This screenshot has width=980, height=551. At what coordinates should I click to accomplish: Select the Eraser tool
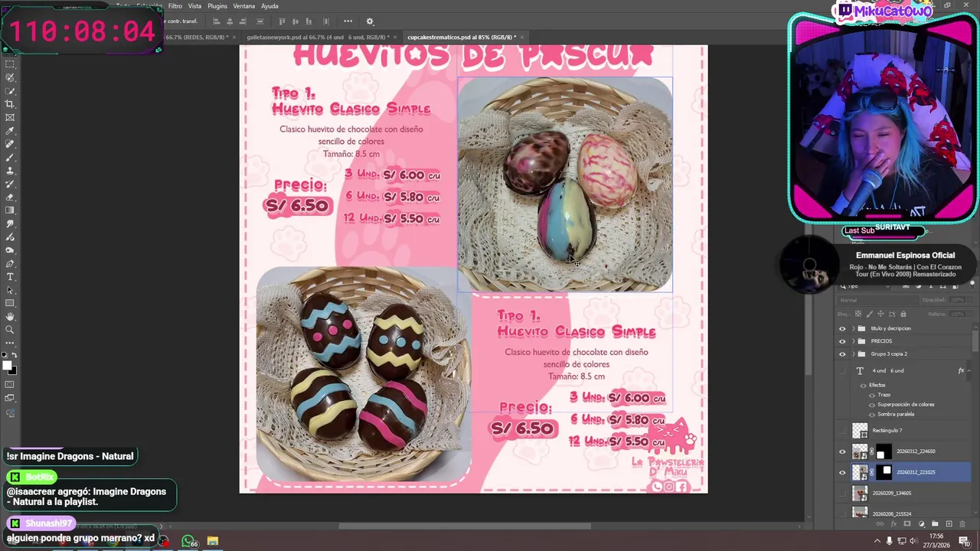click(x=10, y=197)
